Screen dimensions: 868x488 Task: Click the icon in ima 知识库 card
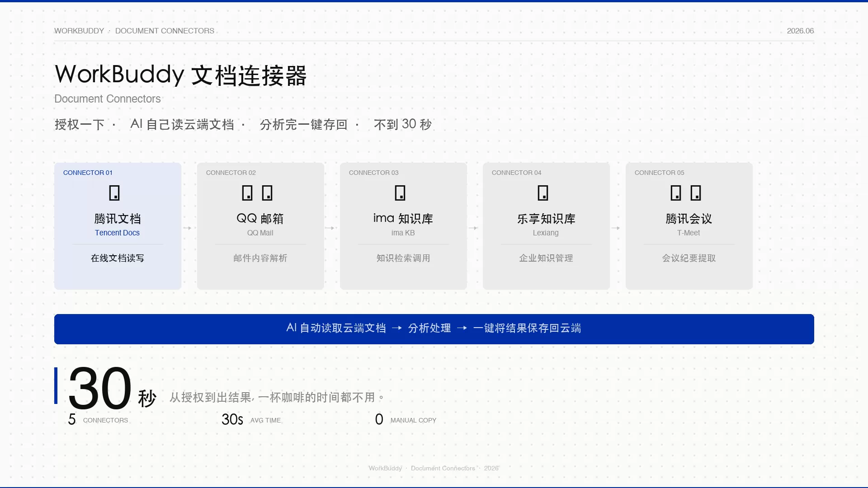pyautogui.click(x=400, y=193)
